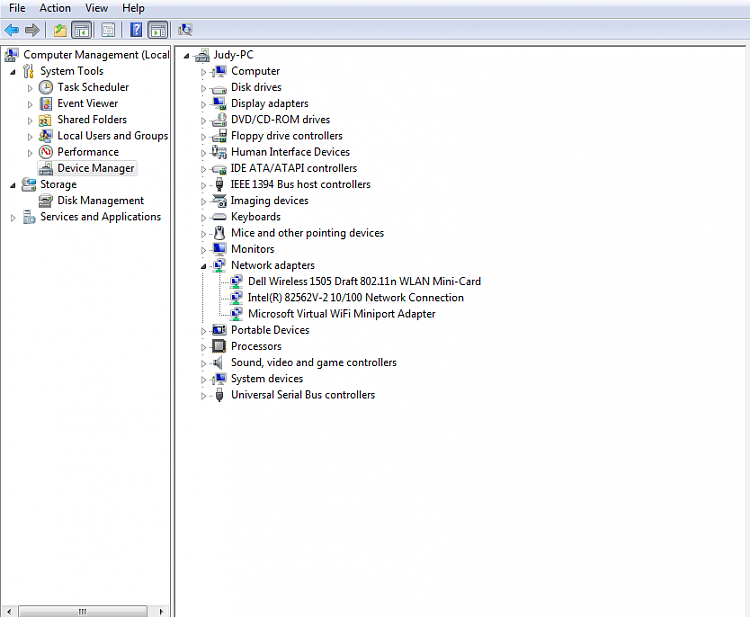This screenshot has height=617, width=750.
Task: Select Computer Management (Local) root item
Action: coord(96,55)
